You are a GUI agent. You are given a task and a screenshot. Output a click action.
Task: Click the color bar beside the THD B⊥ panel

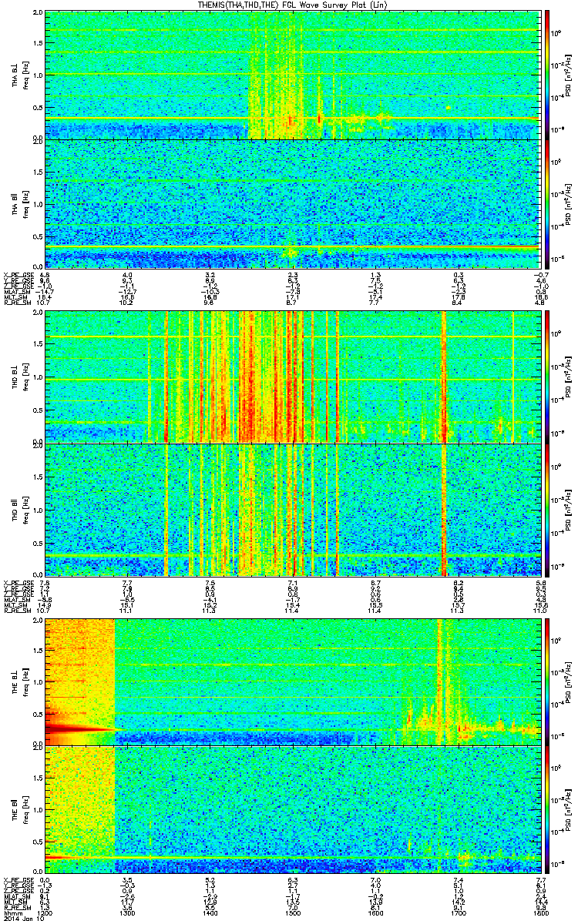548,377
